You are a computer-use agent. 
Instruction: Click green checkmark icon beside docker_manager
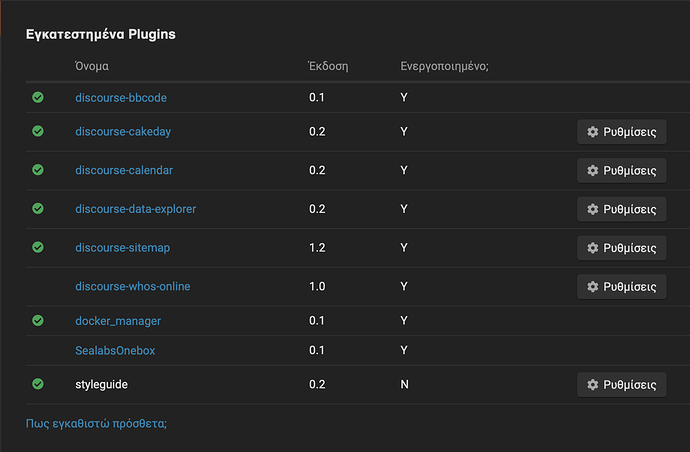(38, 320)
